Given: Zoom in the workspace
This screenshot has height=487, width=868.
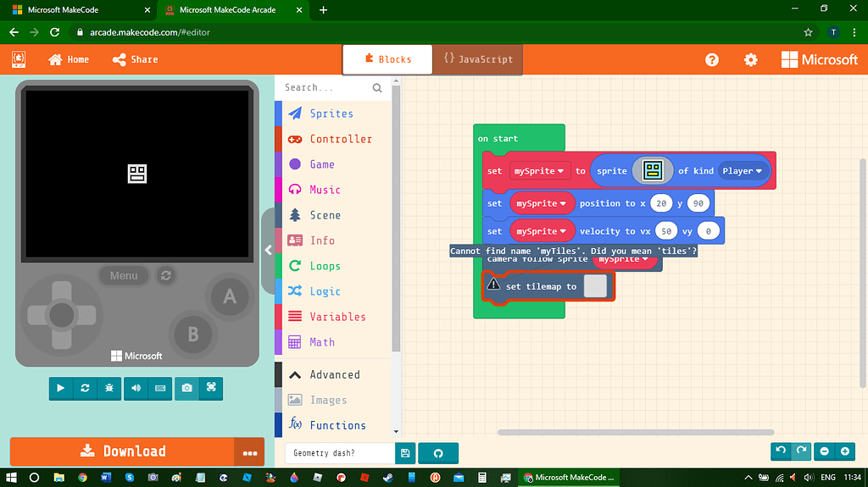Looking at the screenshot, I should [x=845, y=451].
